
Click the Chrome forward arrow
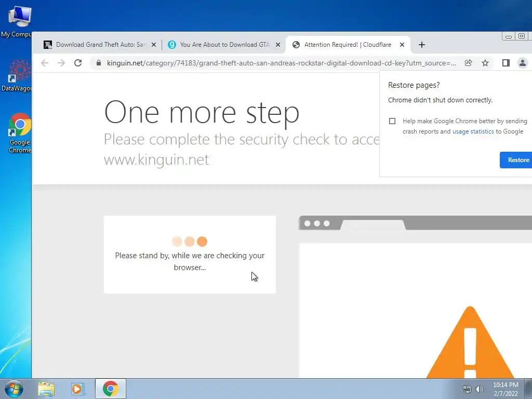tap(61, 63)
